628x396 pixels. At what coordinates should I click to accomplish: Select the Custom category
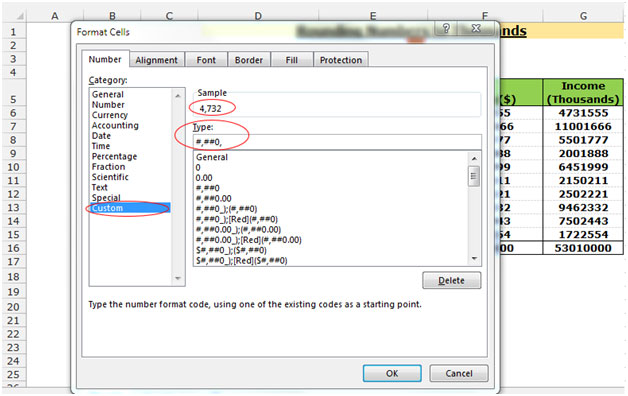[131, 208]
